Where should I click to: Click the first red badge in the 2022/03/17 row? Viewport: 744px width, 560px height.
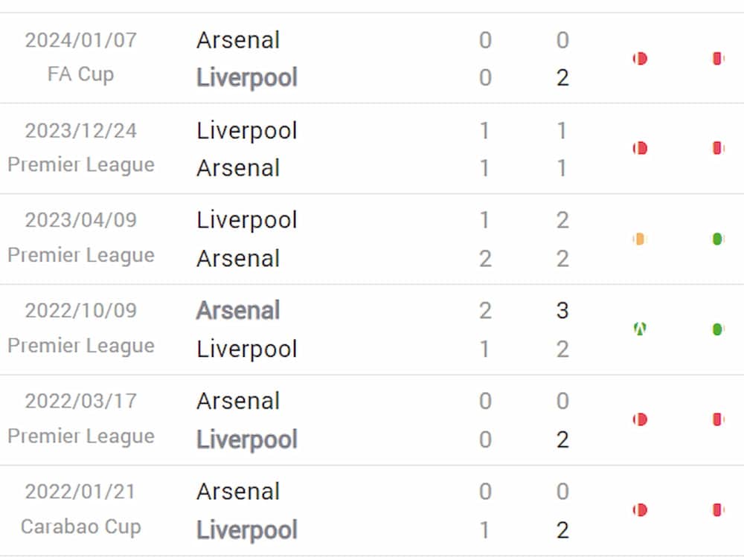640,419
